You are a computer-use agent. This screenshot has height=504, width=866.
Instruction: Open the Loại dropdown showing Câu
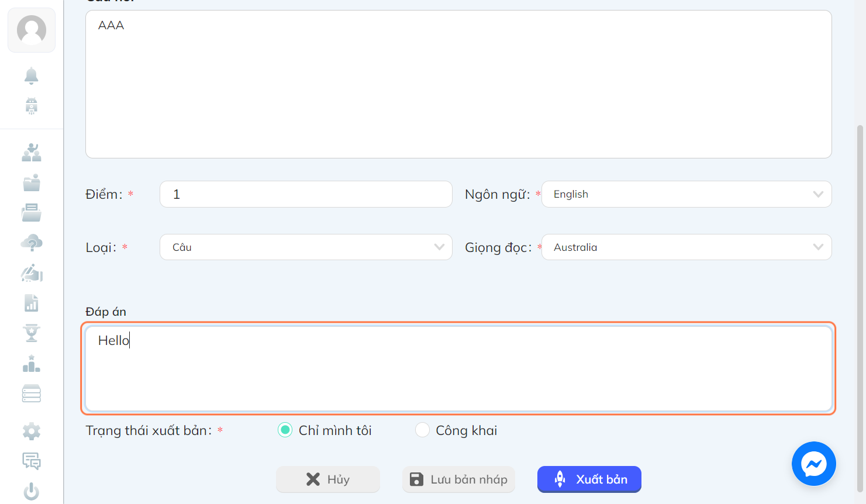pos(306,247)
